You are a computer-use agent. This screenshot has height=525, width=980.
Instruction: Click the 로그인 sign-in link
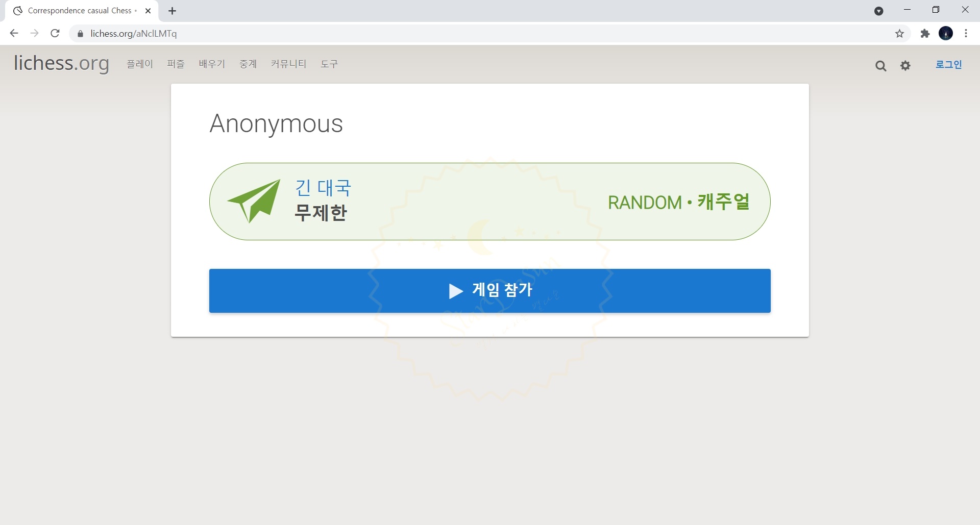pyautogui.click(x=948, y=64)
